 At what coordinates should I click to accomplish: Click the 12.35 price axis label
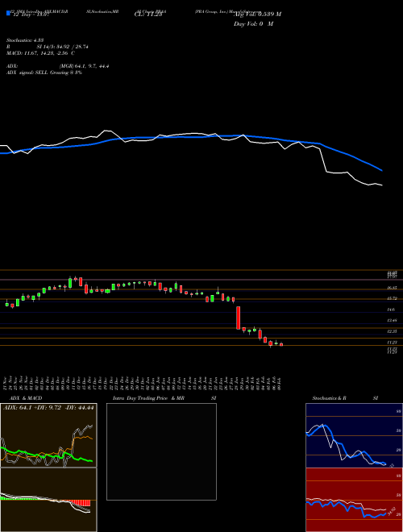point(393,331)
